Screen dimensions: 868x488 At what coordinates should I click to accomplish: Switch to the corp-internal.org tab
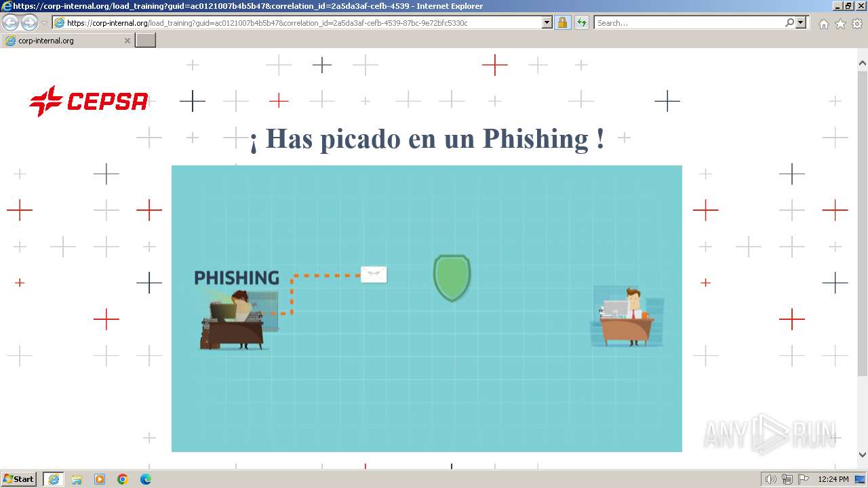click(x=68, y=41)
